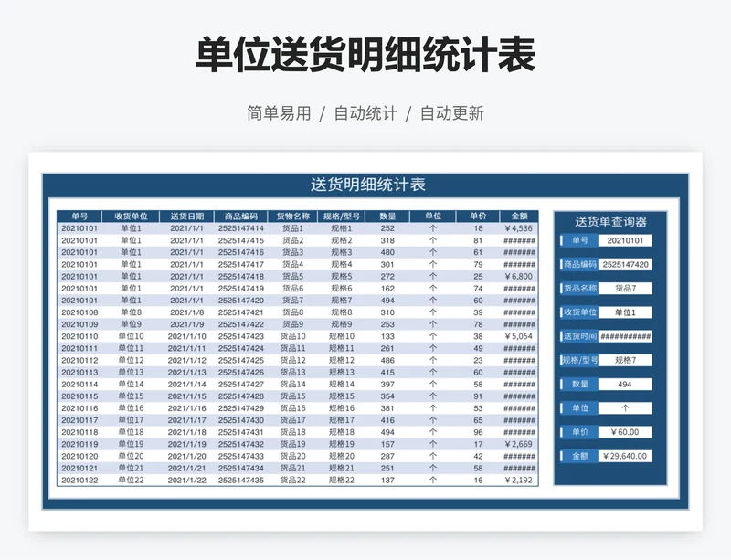The height and width of the screenshot is (560, 731).
Task: Select the 货品22 cell
Action: point(292,481)
